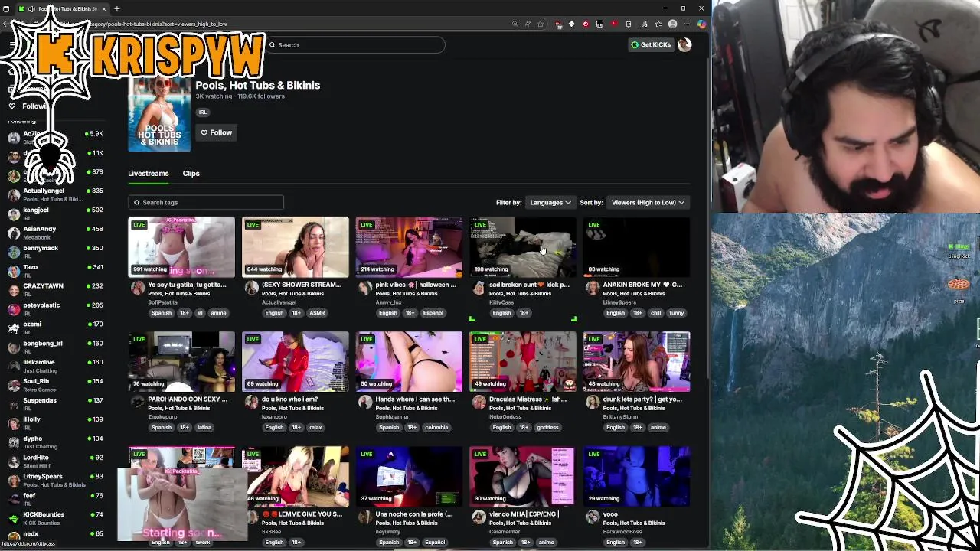Open 'drunk lets party?' stream title

(x=642, y=399)
